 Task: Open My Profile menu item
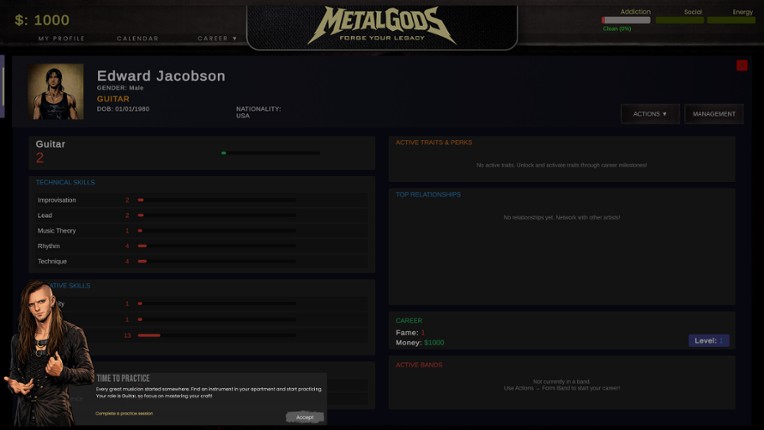tap(61, 38)
